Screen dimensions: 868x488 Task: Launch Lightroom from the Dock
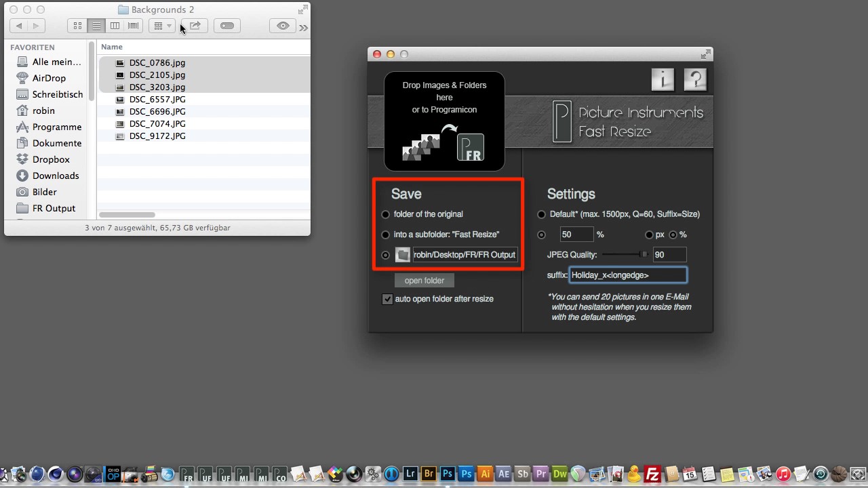click(x=410, y=474)
